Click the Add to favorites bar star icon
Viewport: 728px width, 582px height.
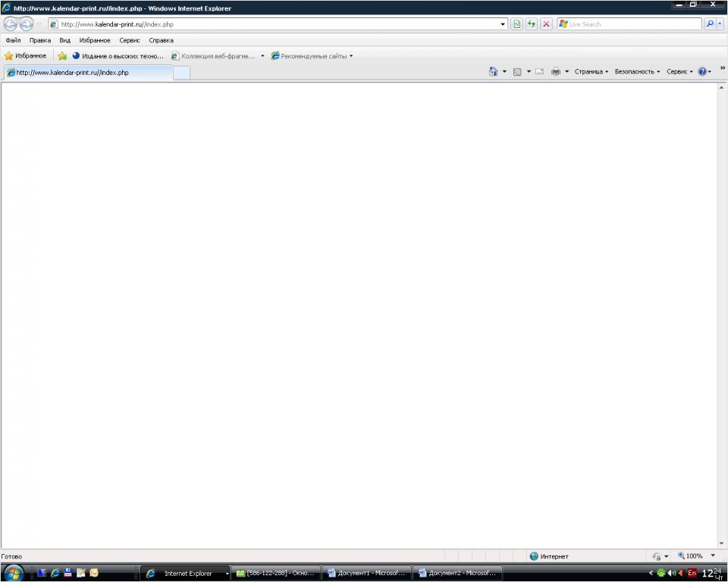tap(62, 56)
